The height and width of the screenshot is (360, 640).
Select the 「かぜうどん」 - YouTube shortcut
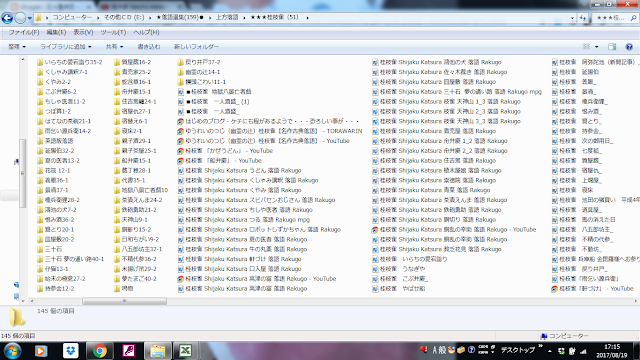click(x=225, y=151)
